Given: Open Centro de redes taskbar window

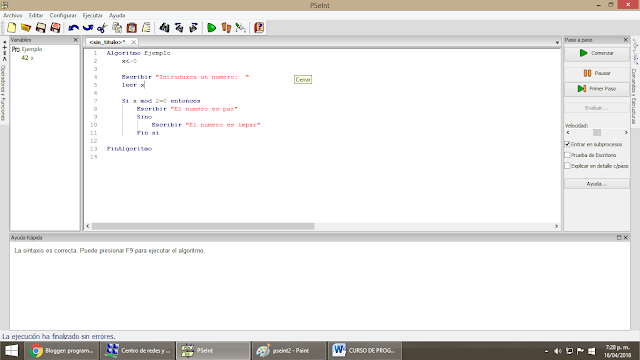Looking at the screenshot, I should coord(138,351).
